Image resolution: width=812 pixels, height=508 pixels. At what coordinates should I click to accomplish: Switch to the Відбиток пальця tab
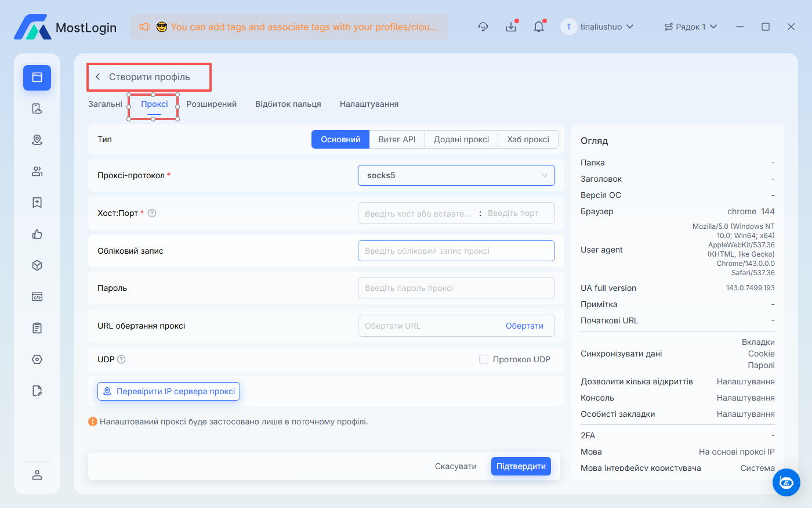(x=288, y=104)
